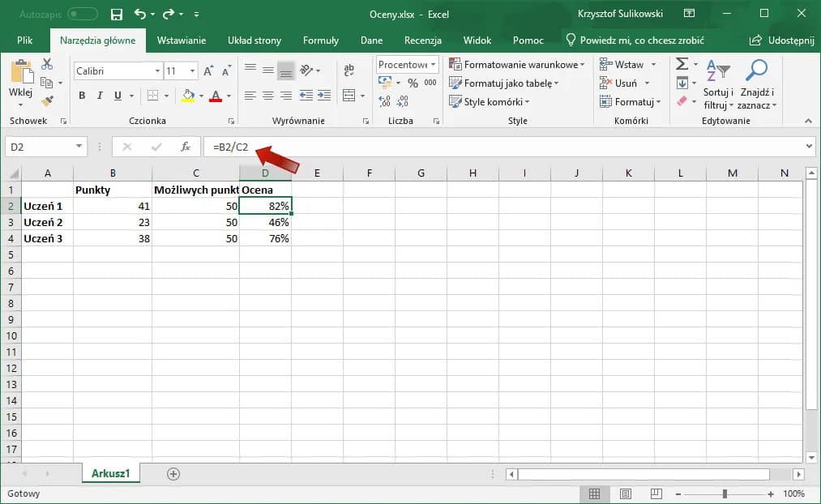This screenshot has width=821, height=504.
Task: Open the Calibri font name dropdown
Action: pyautogui.click(x=157, y=71)
